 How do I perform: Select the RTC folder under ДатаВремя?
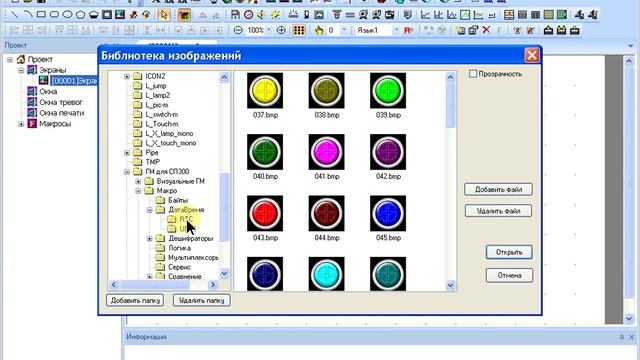click(186, 220)
